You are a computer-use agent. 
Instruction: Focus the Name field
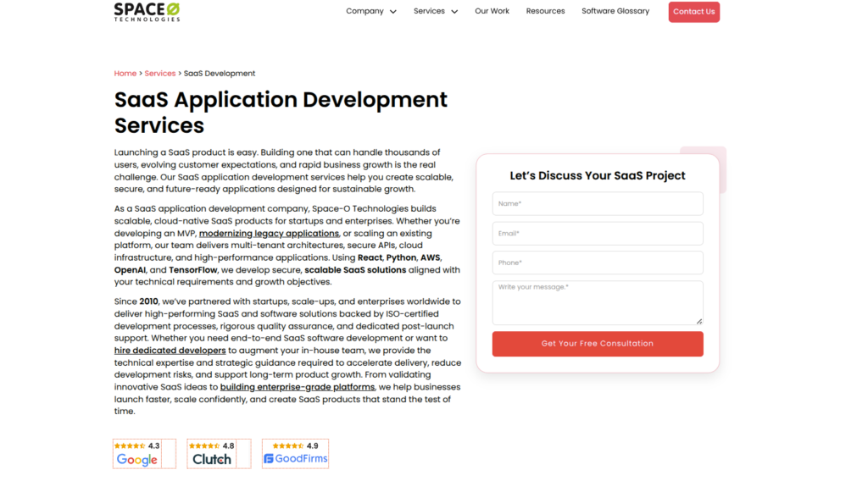pos(598,203)
